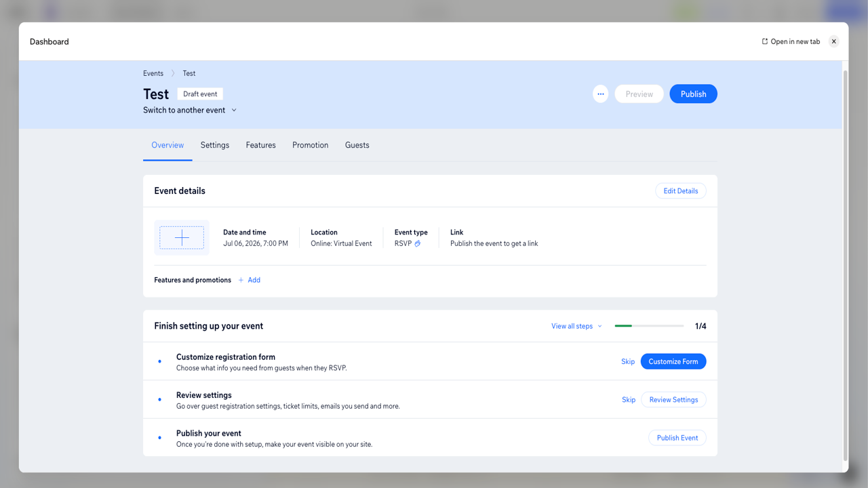Image resolution: width=868 pixels, height=488 pixels.
Task: Click the Review Settings button
Action: coord(673,400)
